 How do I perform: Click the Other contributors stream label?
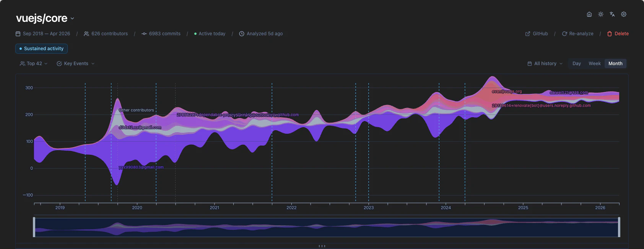click(137, 110)
